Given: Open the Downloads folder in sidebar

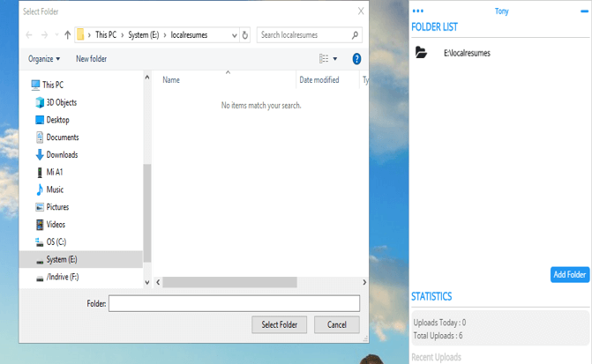Looking at the screenshot, I should tap(62, 154).
